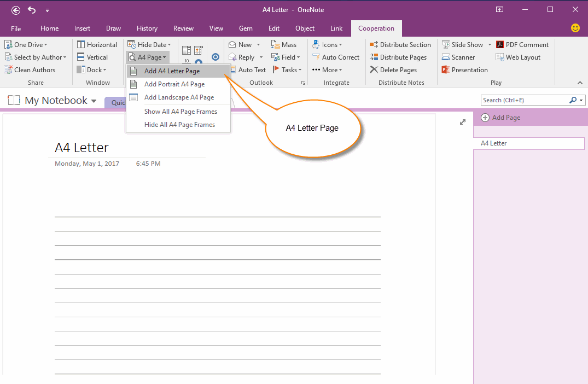Open the Scanner tool
The height and width of the screenshot is (384, 588).
458,57
